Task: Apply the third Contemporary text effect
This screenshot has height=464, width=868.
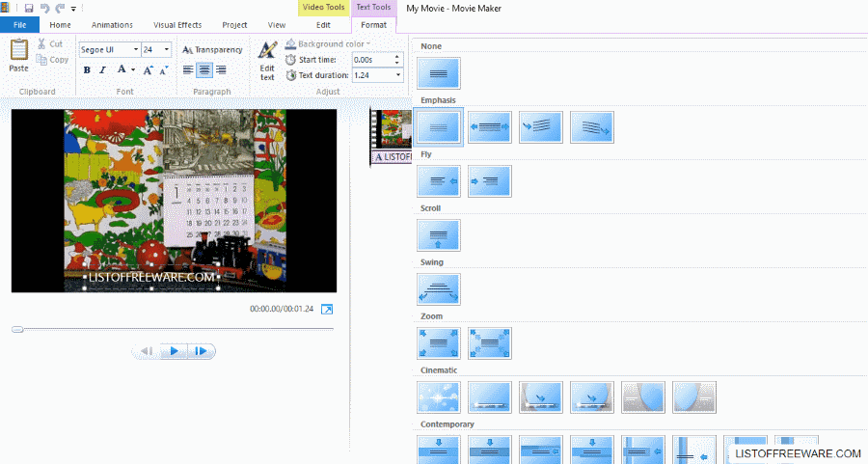Action: click(x=541, y=450)
